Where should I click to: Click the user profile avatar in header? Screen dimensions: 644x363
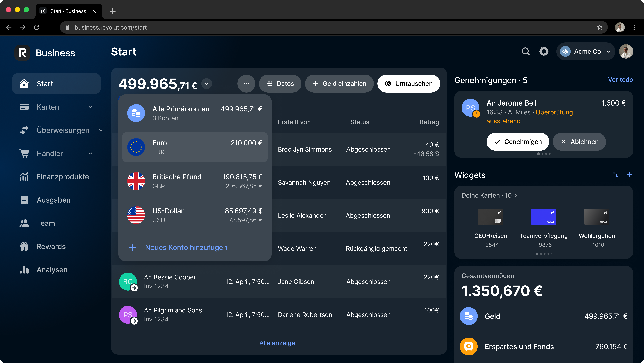tap(626, 51)
